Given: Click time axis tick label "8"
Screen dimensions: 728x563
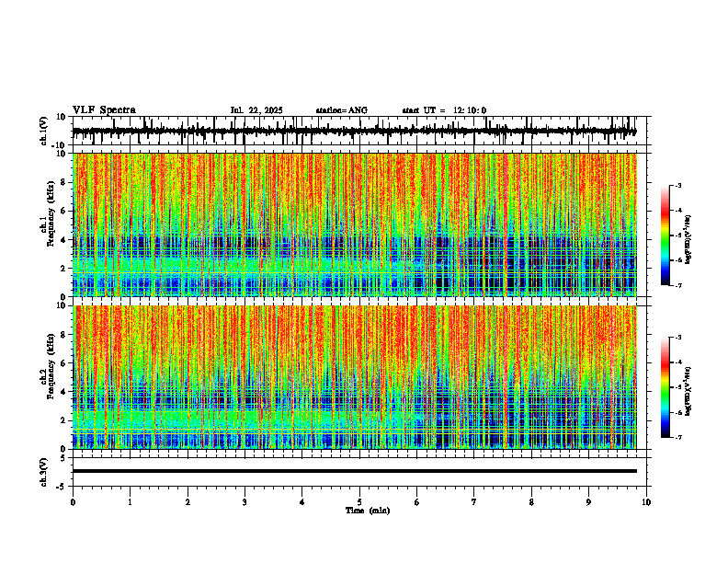Looking at the screenshot, I should click(x=531, y=502).
